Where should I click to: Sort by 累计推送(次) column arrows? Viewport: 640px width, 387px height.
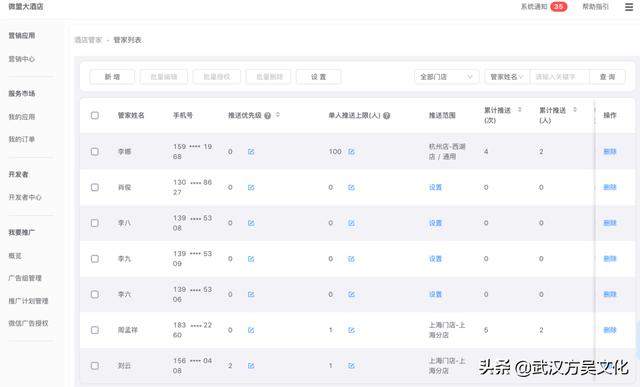click(520, 109)
